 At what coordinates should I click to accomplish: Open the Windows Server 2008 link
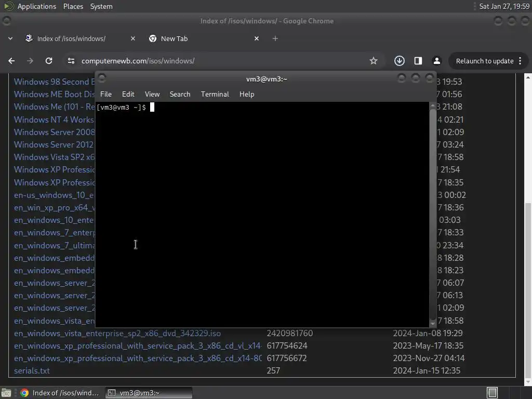coord(54,132)
